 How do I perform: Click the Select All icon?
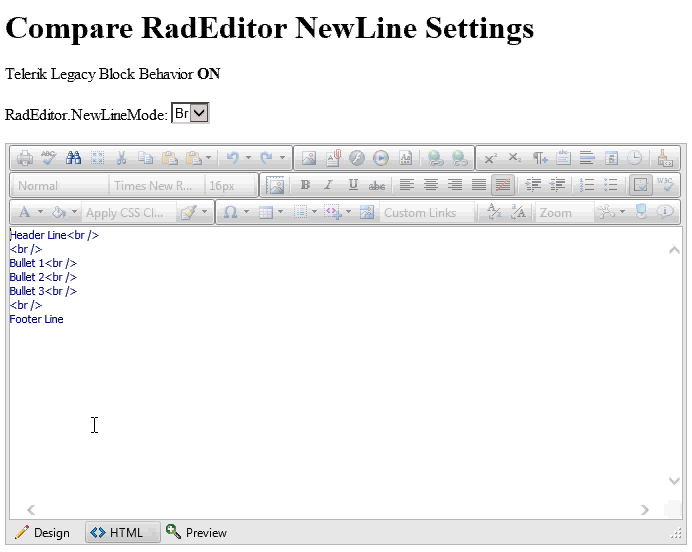coord(98,158)
